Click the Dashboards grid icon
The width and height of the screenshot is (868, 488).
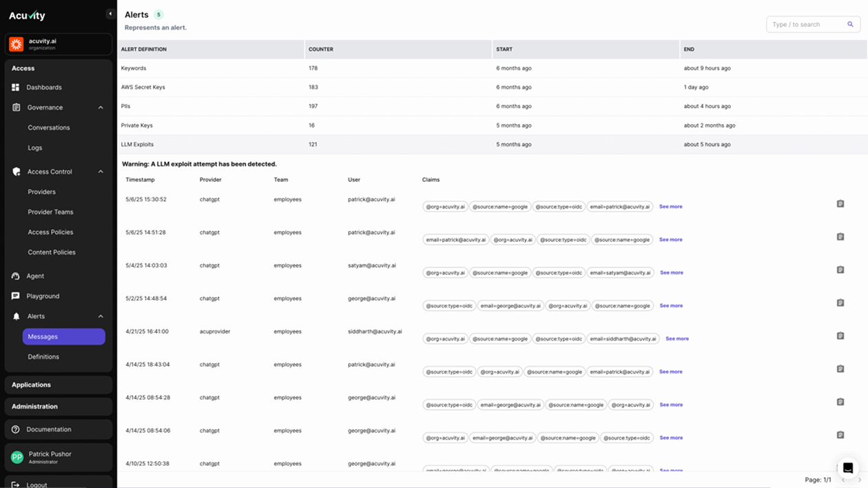(16, 88)
